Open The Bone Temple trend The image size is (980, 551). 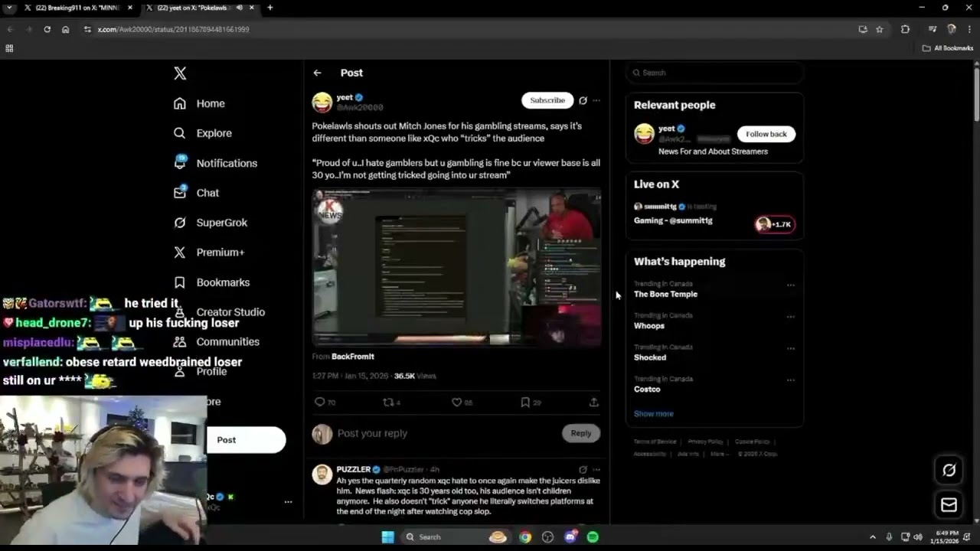click(665, 294)
